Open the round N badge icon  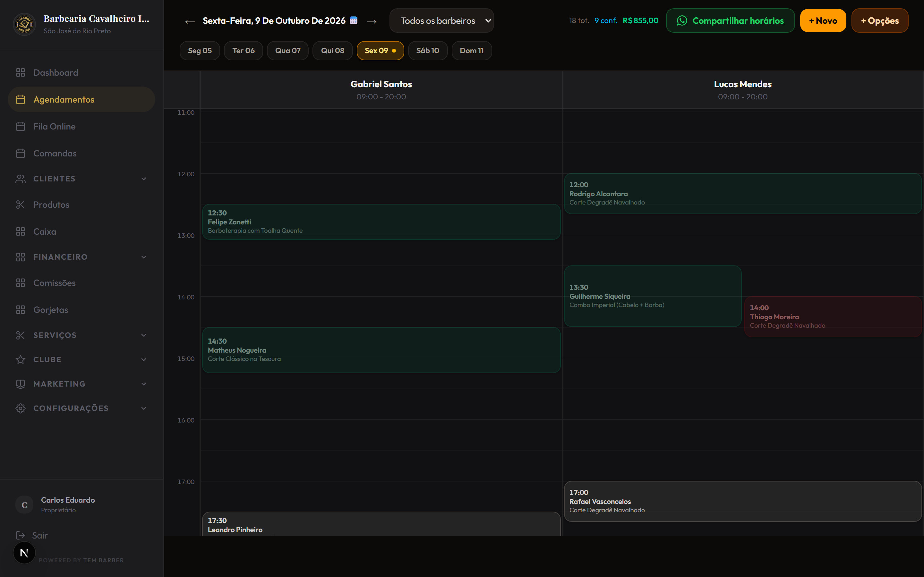24,553
